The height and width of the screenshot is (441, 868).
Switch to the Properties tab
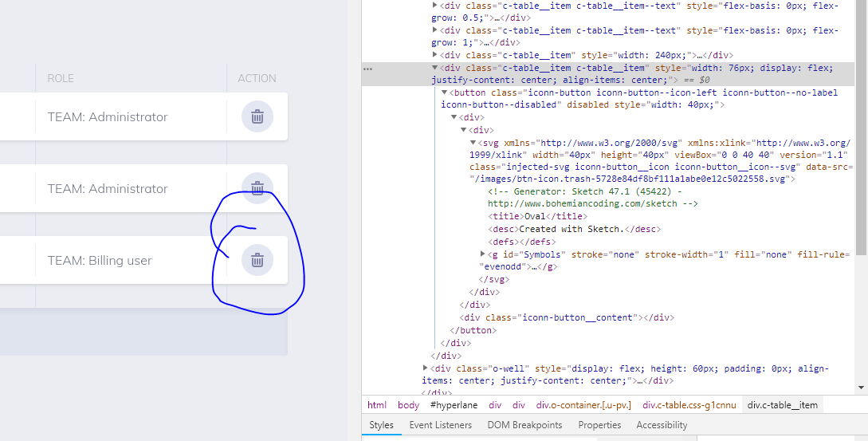click(599, 425)
